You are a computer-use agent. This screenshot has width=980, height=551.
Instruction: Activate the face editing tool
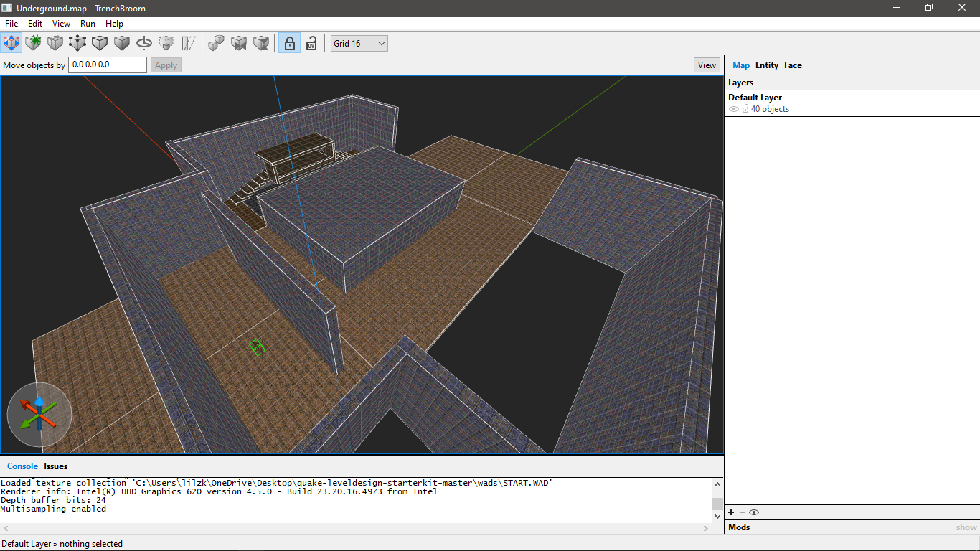tap(122, 43)
